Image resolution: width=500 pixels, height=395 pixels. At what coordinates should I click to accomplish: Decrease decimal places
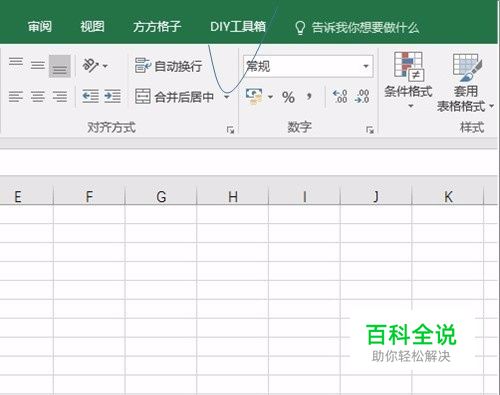click(x=362, y=97)
